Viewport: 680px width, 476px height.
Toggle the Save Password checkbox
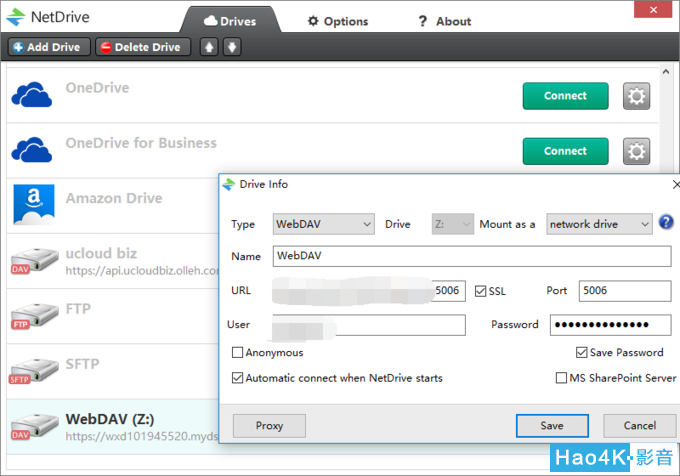[x=582, y=352]
